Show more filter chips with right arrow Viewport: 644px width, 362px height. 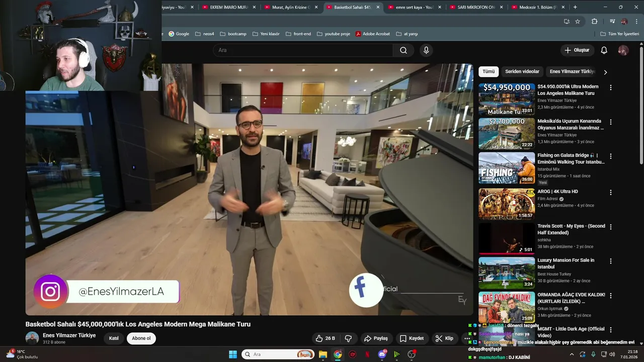click(x=605, y=72)
